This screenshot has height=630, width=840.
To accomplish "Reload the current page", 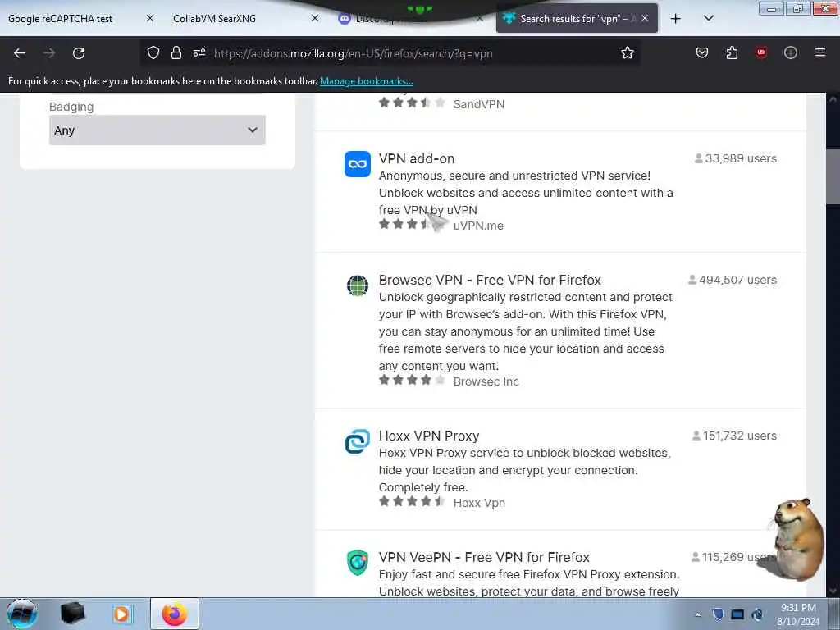I will 79,53.
